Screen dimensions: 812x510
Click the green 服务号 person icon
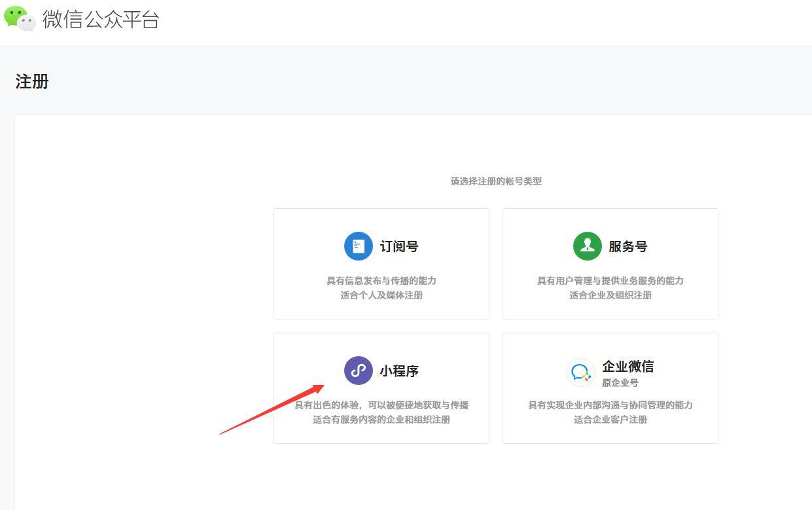tap(588, 246)
